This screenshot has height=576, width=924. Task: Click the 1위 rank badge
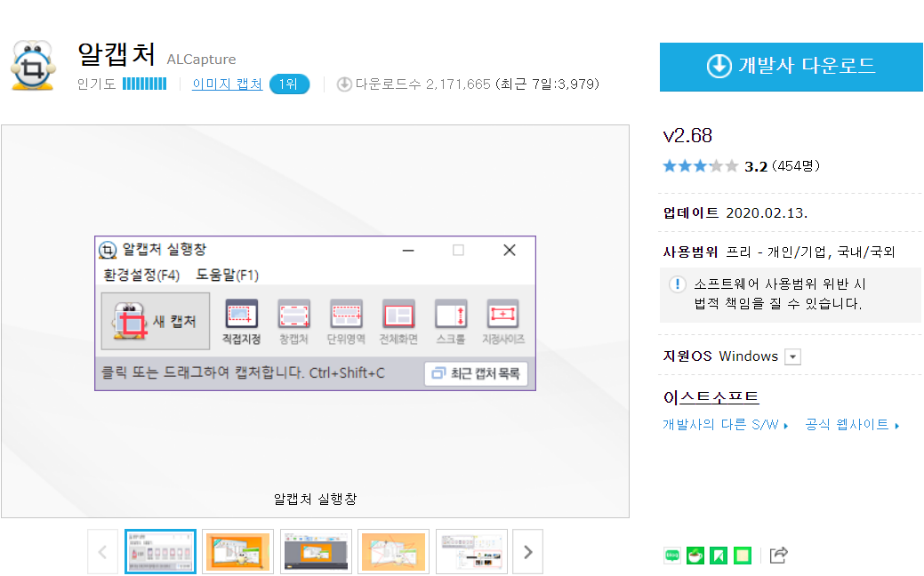point(289,84)
